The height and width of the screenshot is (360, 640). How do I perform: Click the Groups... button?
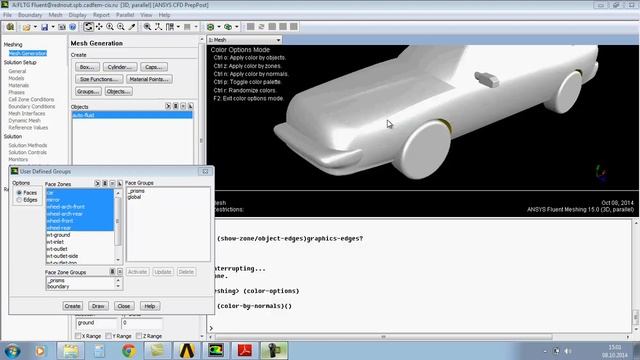pyautogui.click(x=88, y=91)
